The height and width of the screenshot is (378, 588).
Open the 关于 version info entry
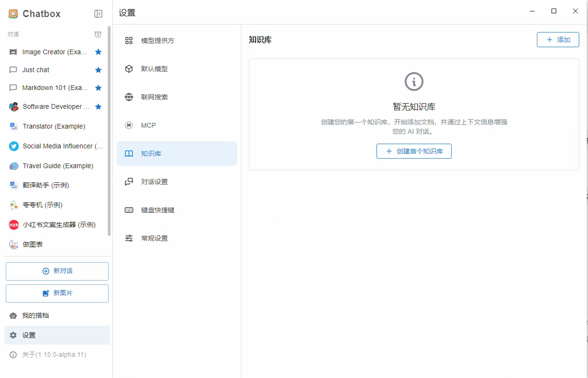pyautogui.click(x=54, y=355)
